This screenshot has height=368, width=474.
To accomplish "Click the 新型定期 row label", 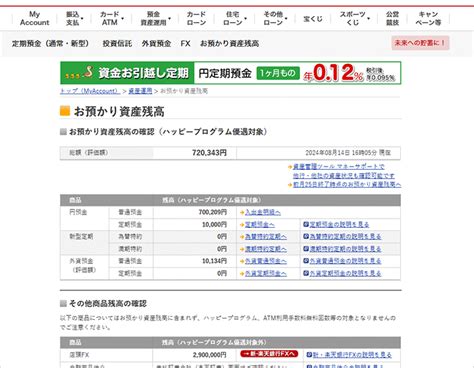I will [81, 237].
